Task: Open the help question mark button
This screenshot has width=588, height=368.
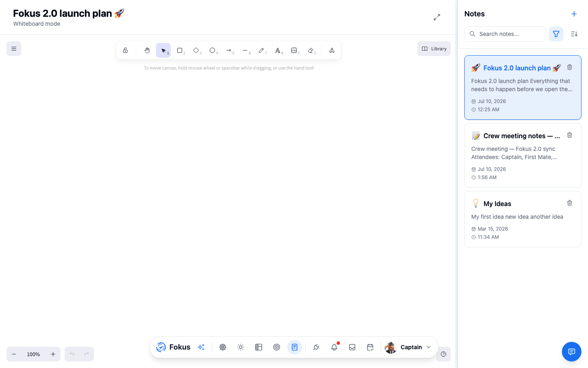Action: tap(443, 354)
